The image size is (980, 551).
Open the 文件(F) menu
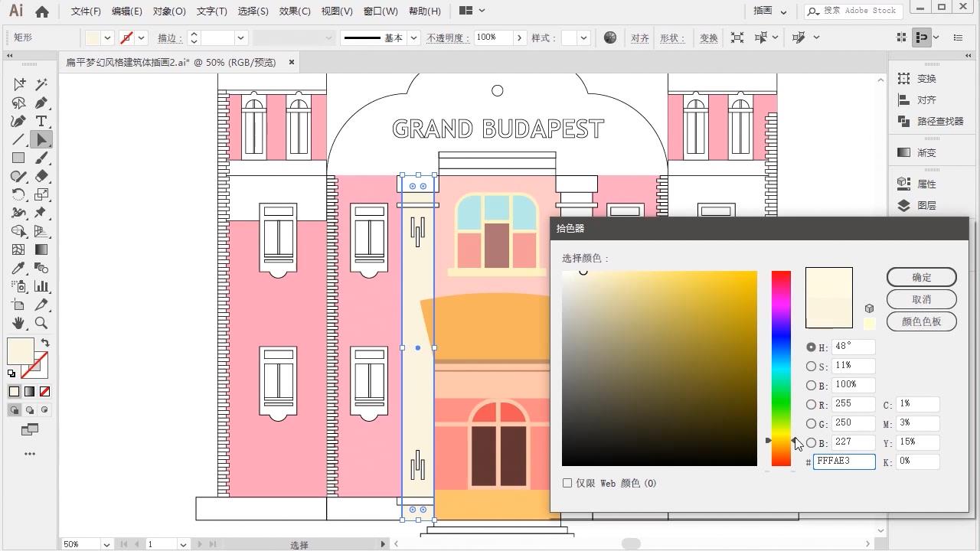point(86,11)
